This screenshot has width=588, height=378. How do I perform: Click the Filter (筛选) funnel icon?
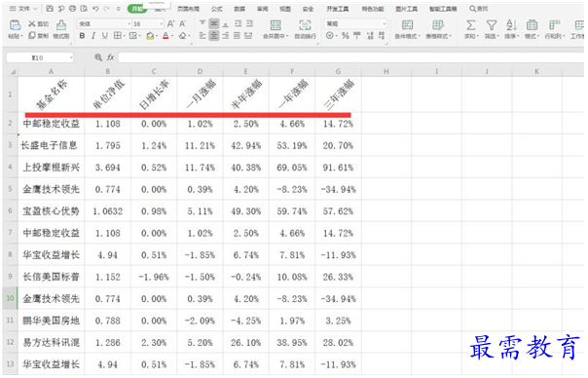pyautogui.click(x=492, y=25)
